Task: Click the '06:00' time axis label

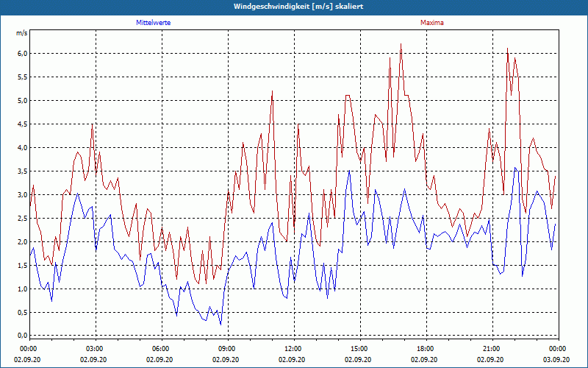Action: click(x=159, y=349)
